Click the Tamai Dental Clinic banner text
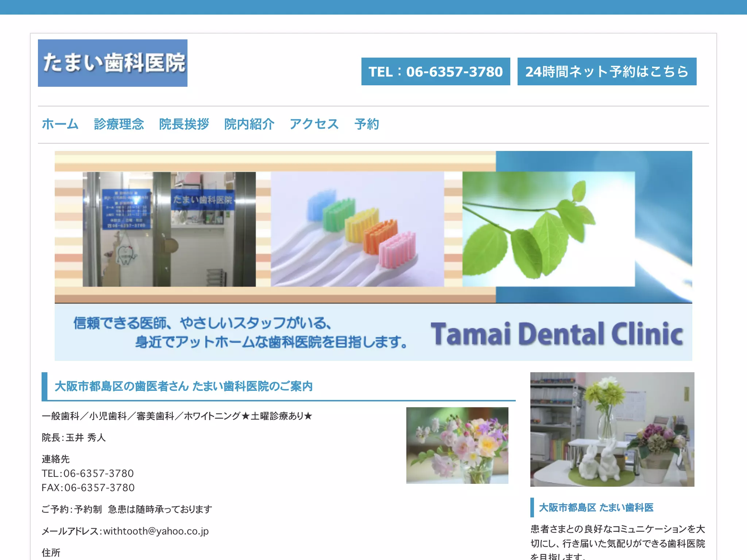Viewport: 747px width, 560px height. pyautogui.click(x=557, y=334)
